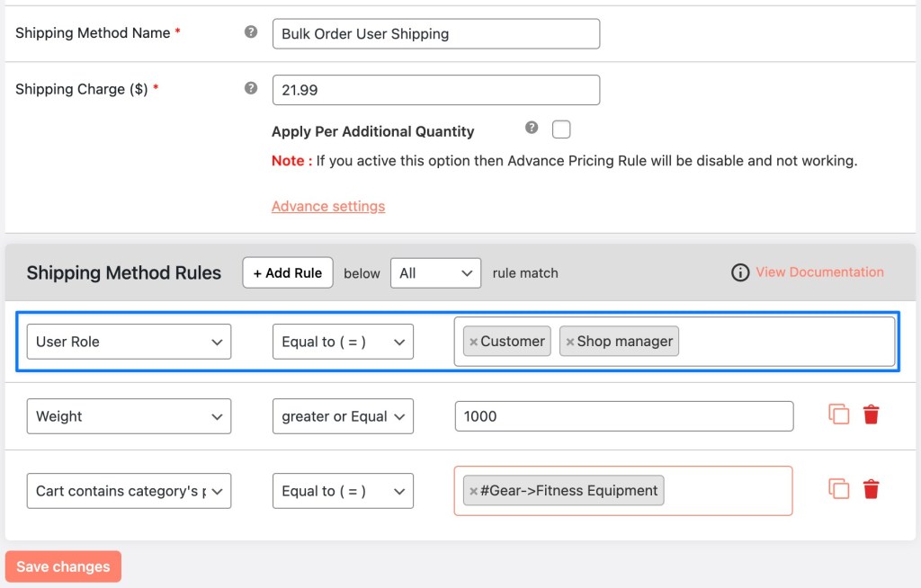
Task: Remove the Customer tag from User Role
Action: coord(474,342)
